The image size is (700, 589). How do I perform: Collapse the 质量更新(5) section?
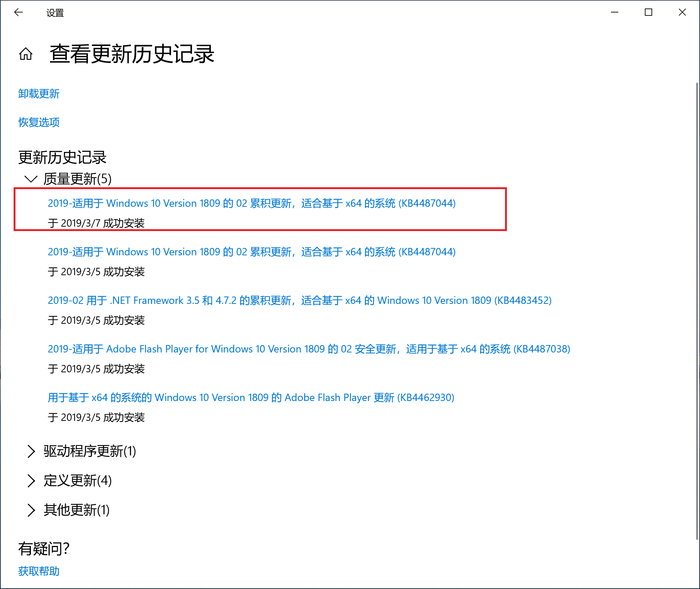[x=31, y=179]
